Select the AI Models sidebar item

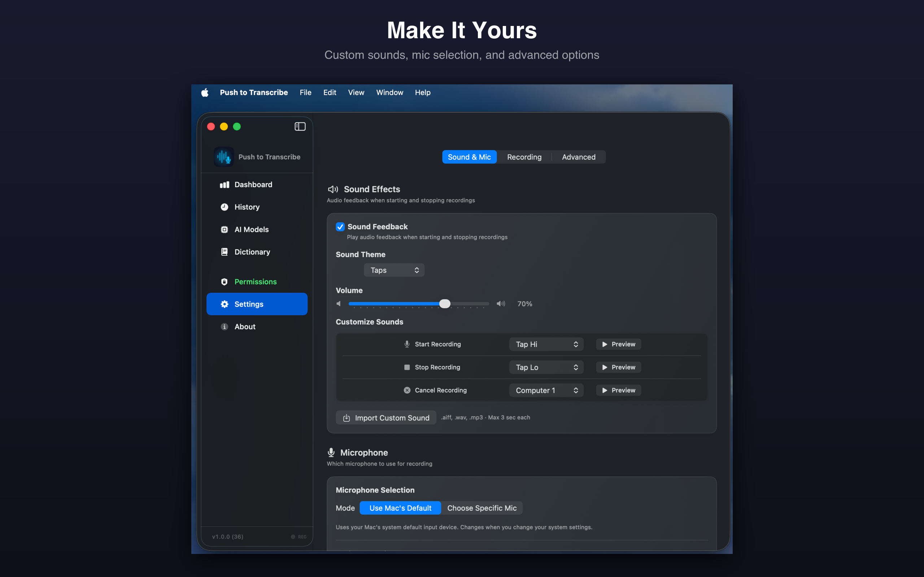(x=252, y=229)
